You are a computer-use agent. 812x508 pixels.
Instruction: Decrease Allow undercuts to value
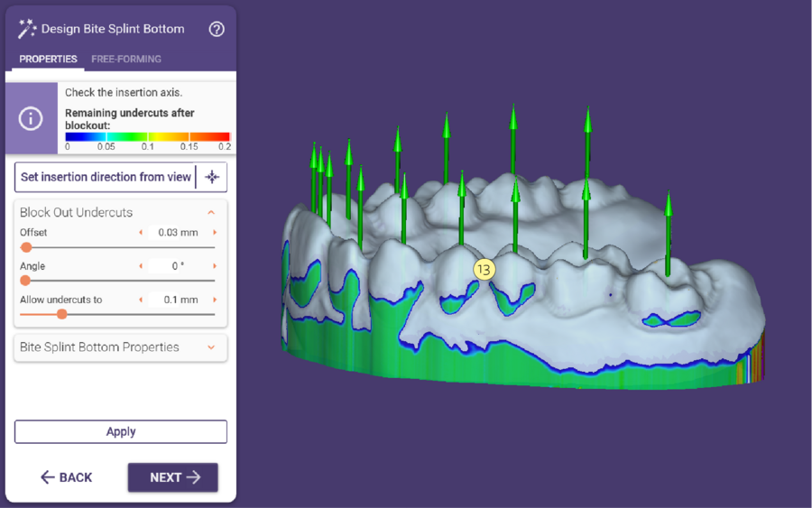(x=141, y=300)
